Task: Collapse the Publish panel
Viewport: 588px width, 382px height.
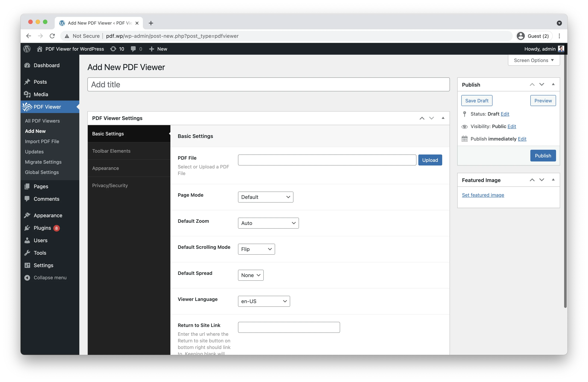Action: click(553, 84)
